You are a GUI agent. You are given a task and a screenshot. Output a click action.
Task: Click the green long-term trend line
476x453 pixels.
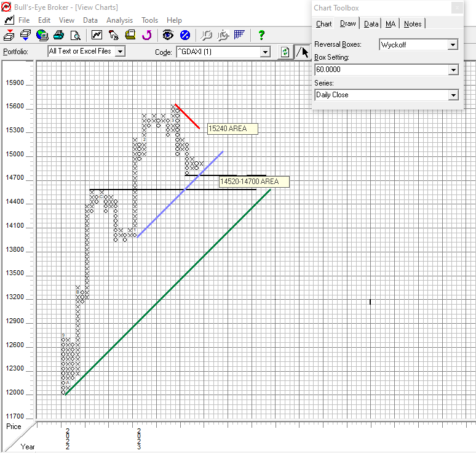pos(168,292)
